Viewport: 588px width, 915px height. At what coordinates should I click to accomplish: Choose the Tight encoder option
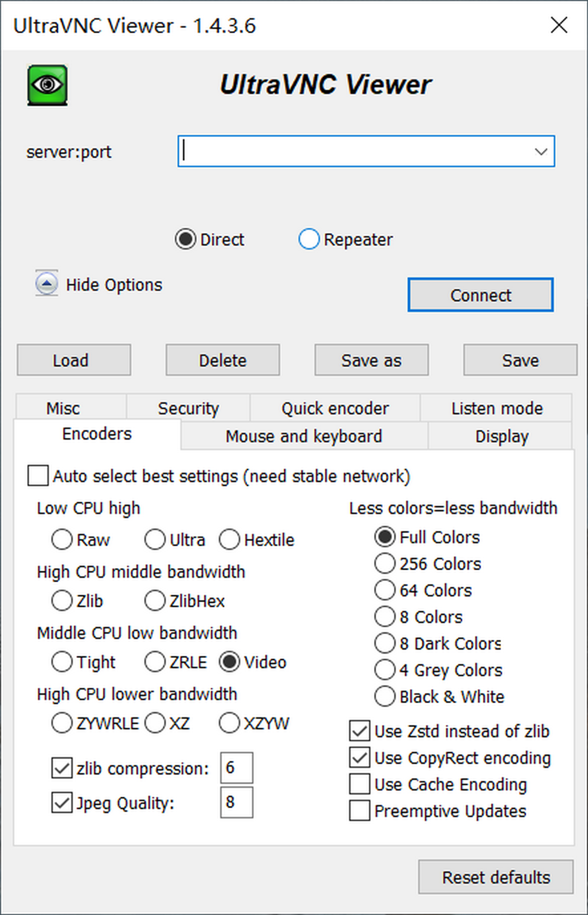click(62, 662)
